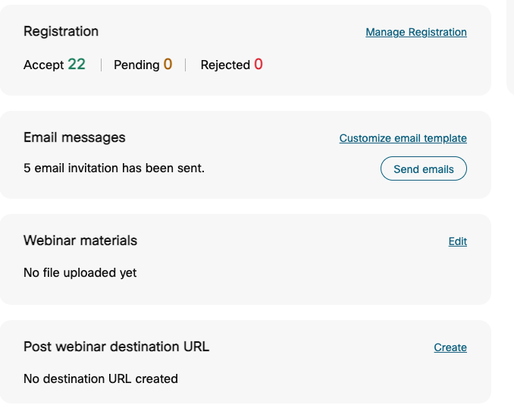This screenshot has height=415, width=514.
Task: Click the Webinar materials heading
Action: point(80,240)
